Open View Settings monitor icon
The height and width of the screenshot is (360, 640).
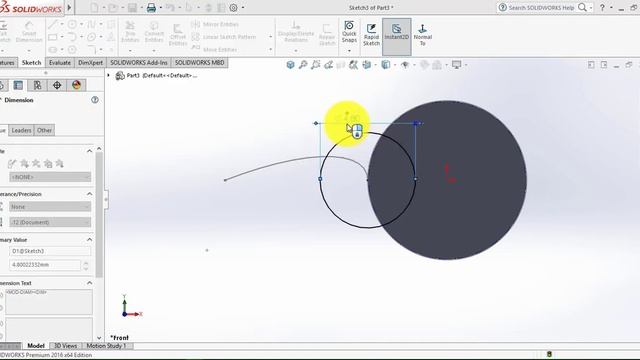tap(456, 65)
